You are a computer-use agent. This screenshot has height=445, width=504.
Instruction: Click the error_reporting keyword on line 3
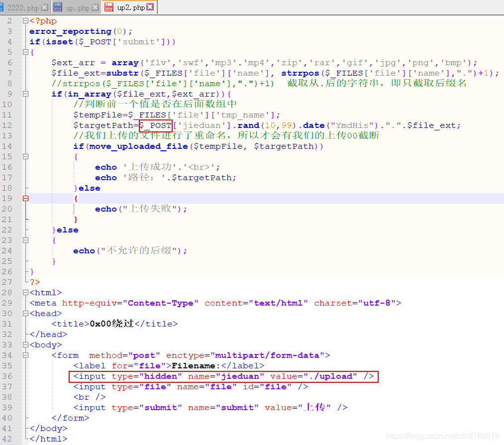(70, 31)
